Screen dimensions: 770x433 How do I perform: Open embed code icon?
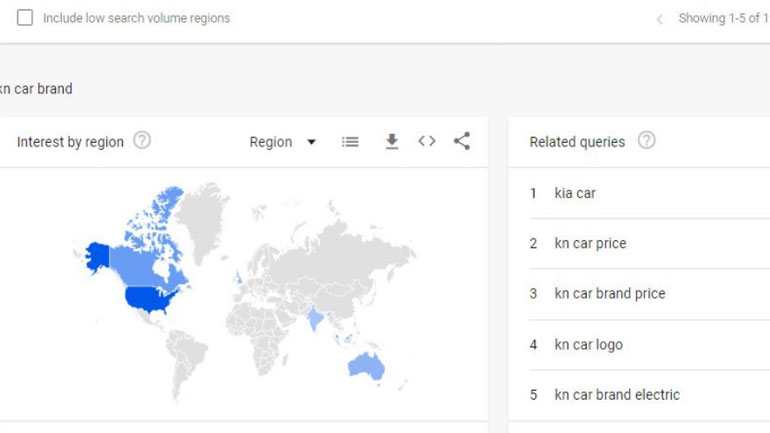click(427, 141)
